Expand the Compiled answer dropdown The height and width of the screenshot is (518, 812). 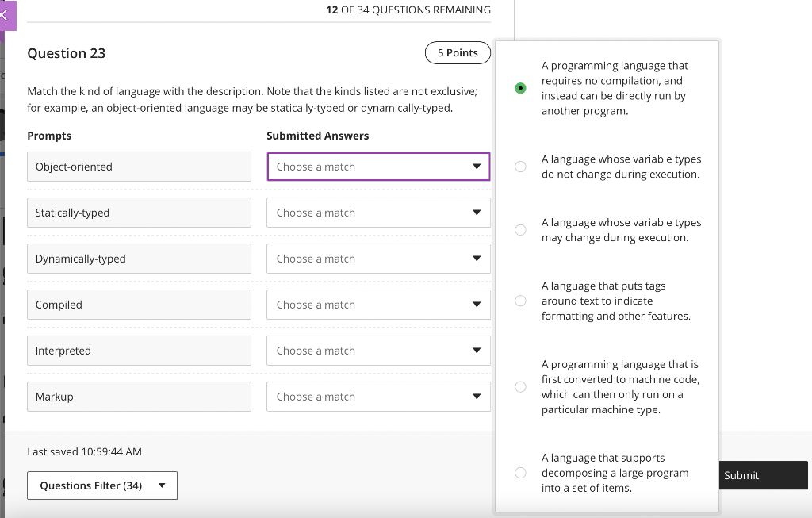pyautogui.click(x=378, y=305)
